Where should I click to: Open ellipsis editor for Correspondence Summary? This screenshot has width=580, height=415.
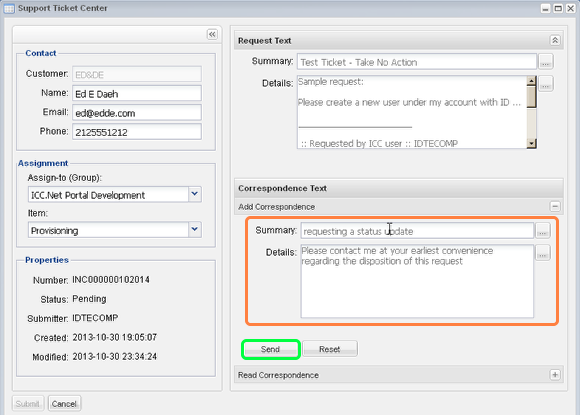click(542, 231)
